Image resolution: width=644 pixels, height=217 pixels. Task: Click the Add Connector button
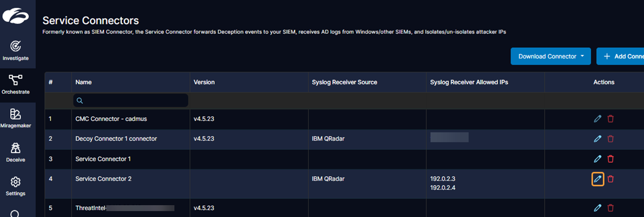pyautogui.click(x=623, y=56)
